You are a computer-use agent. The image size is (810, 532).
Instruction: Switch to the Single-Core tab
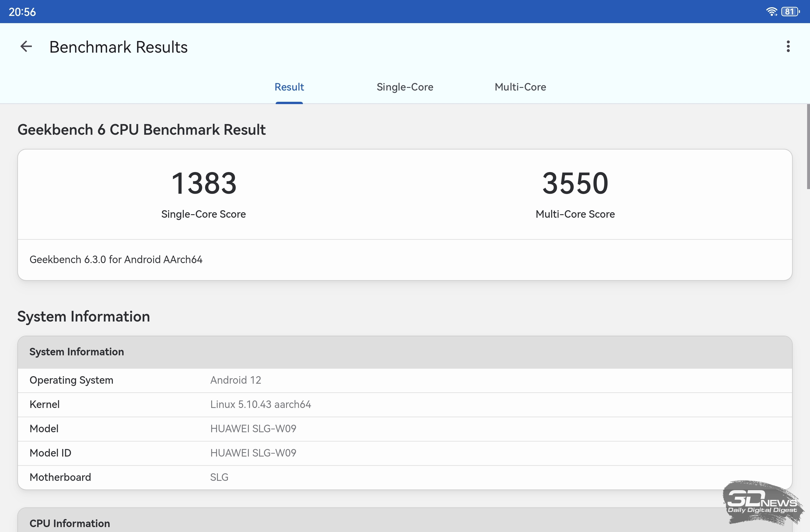tap(405, 87)
